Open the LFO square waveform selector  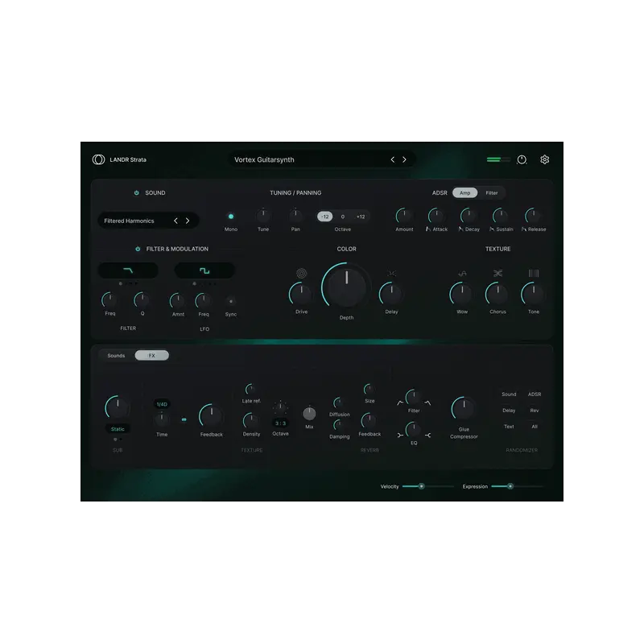(204, 270)
